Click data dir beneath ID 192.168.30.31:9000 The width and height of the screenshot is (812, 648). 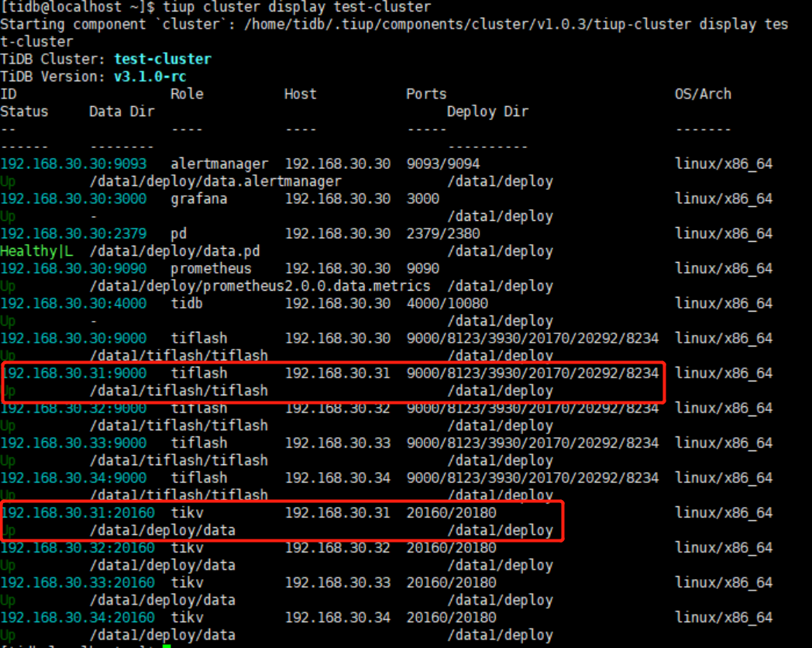coord(179,391)
